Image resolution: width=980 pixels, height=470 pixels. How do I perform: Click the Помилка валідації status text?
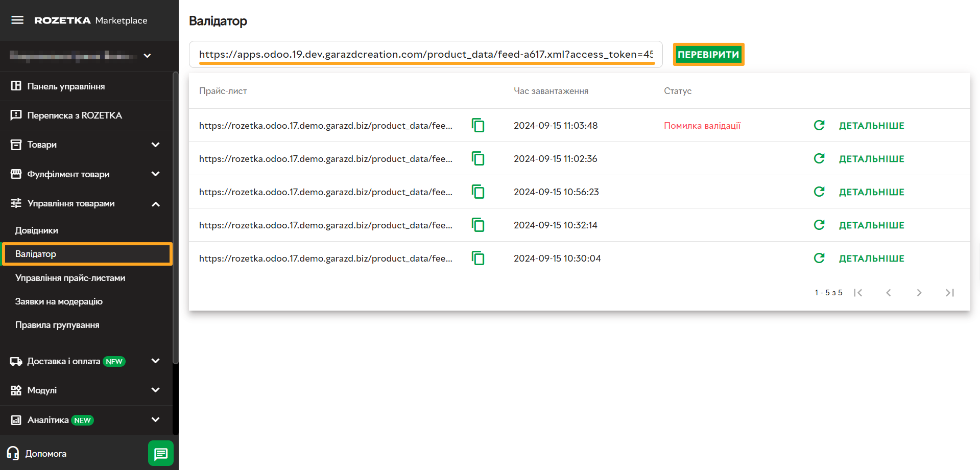[x=702, y=126]
